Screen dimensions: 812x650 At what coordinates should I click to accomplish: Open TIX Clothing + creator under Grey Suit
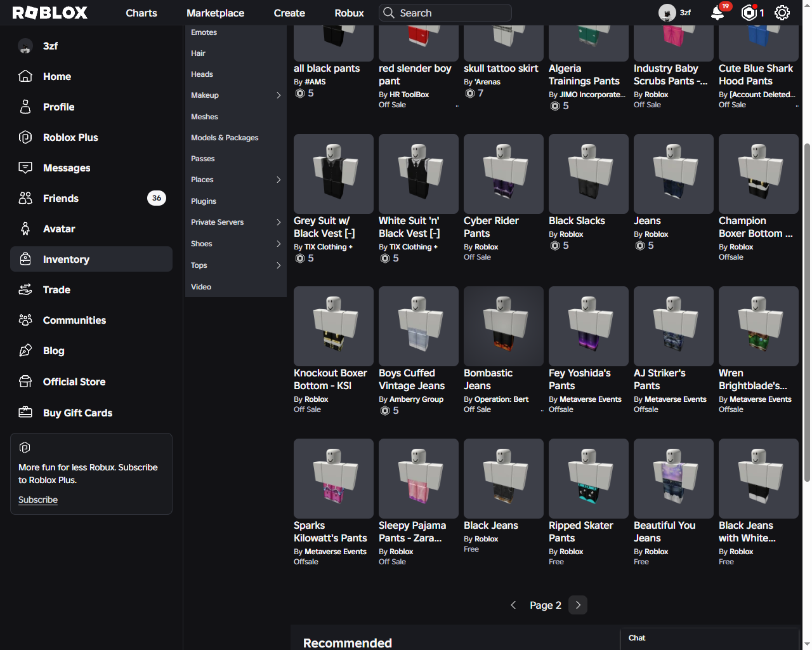tap(329, 247)
